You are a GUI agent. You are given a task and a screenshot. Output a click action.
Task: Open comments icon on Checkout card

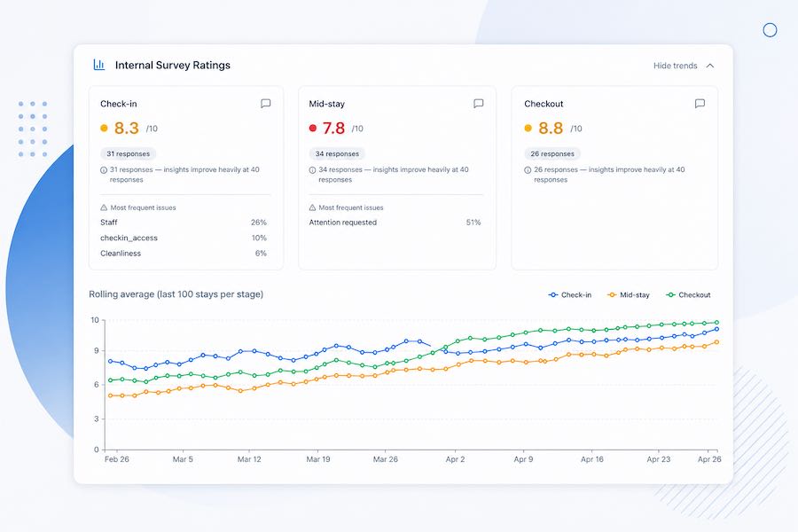click(700, 104)
